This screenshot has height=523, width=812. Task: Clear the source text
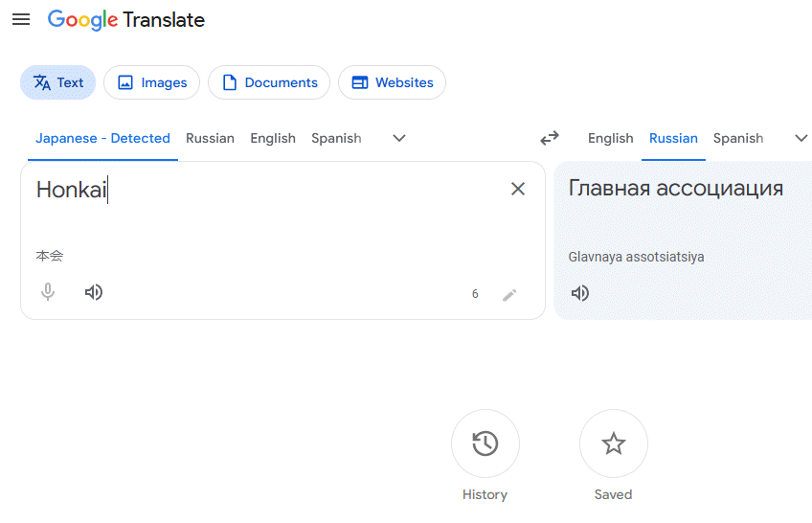pyautogui.click(x=518, y=189)
